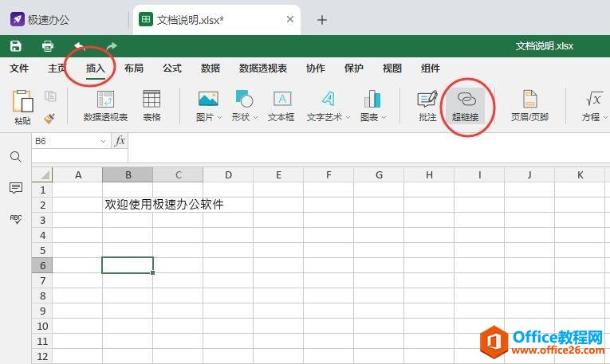610x364 pixels.
Task: Switch to the Data (数据) tab
Action: point(211,68)
